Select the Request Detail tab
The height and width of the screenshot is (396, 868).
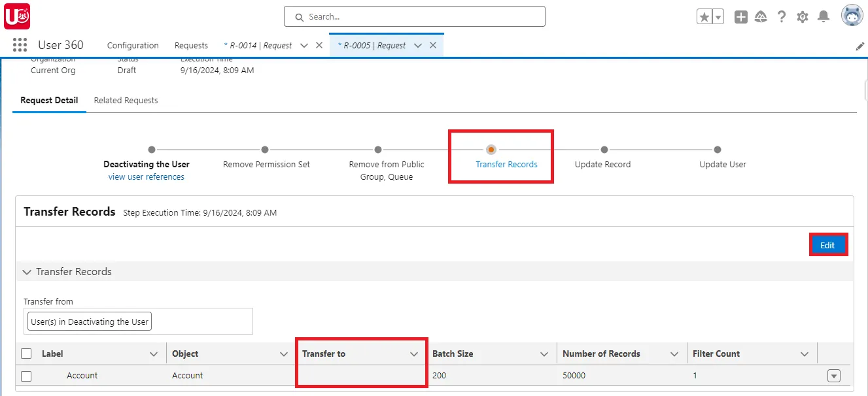(49, 100)
